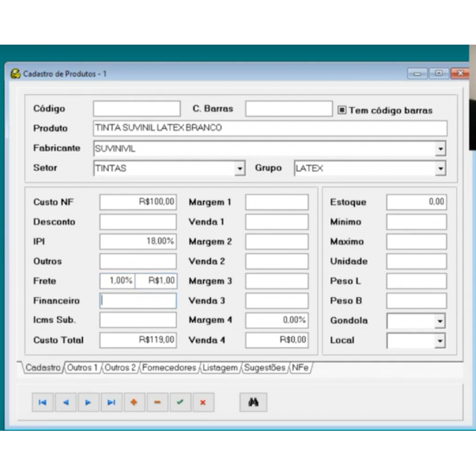Open the Outros 1 tab
476x476 pixels.
82,368
